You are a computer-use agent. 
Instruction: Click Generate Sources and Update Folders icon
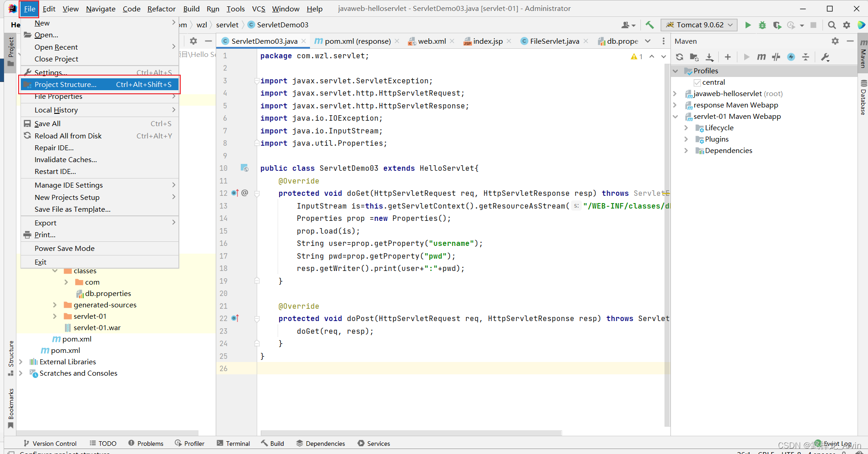coord(694,57)
